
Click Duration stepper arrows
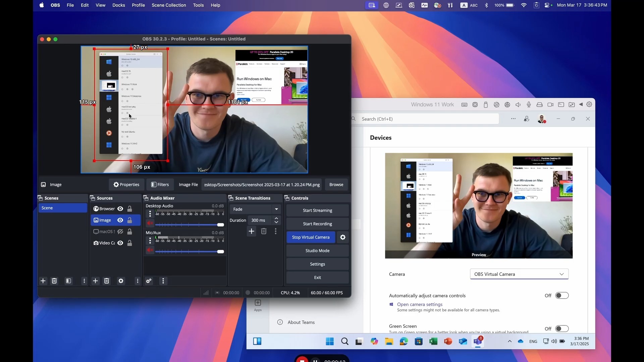click(x=276, y=220)
